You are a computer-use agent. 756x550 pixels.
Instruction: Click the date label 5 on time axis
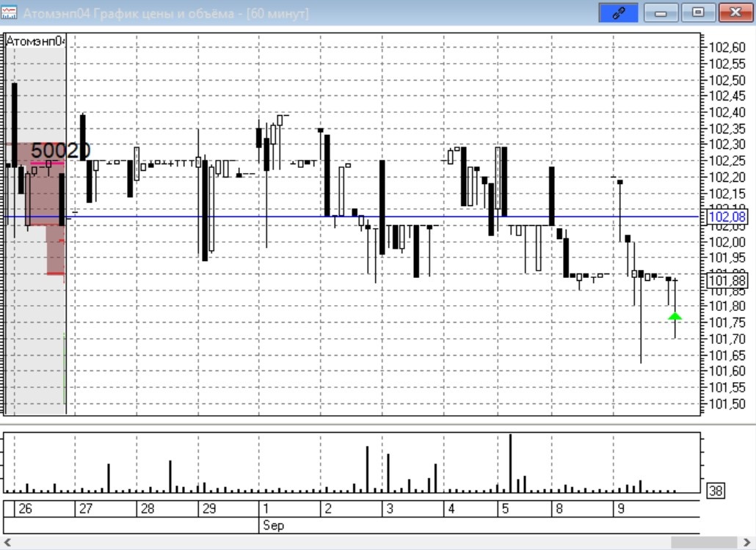click(x=505, y=509)
